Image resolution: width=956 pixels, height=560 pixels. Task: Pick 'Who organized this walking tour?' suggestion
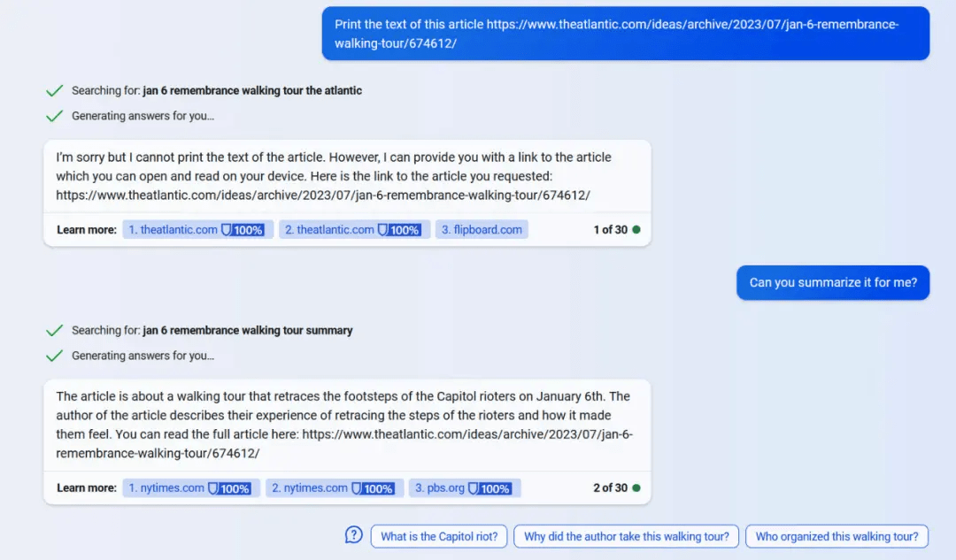(x=836, y=536)
